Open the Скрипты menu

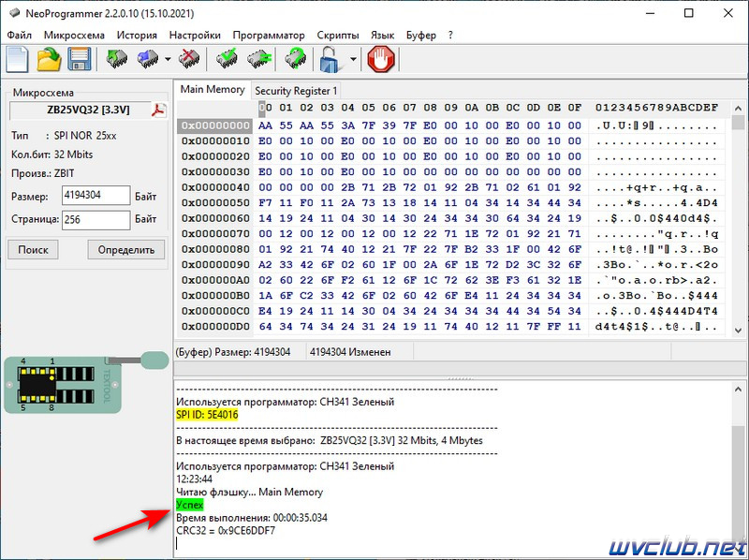click(338, 35)
